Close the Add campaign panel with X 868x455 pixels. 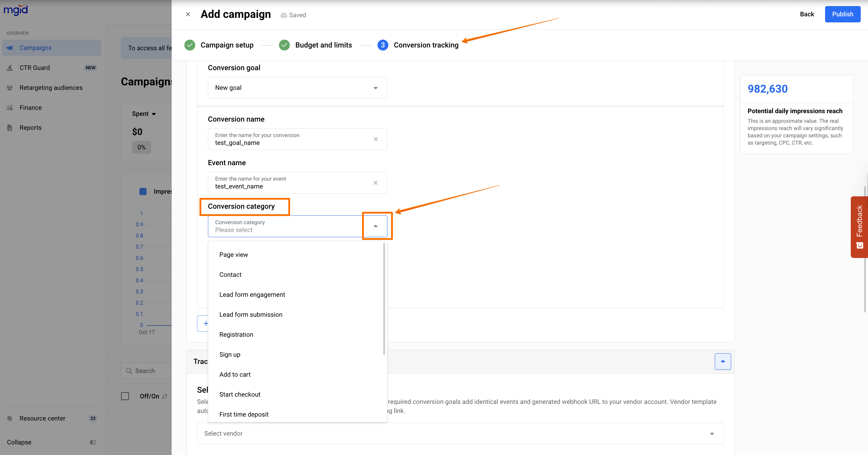tap(188, 14)
